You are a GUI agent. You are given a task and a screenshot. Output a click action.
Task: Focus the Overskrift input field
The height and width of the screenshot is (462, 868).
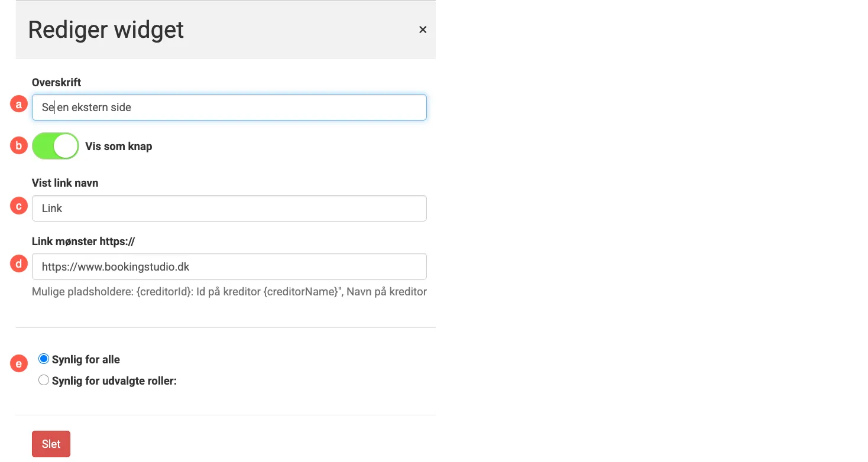(x=229, y=108)
